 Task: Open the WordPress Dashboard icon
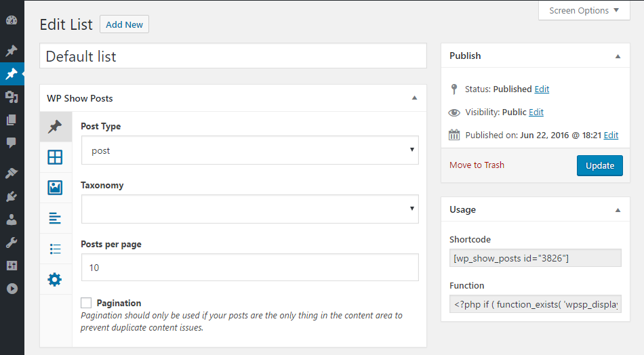pyautogui.click(x=12, y=20)
